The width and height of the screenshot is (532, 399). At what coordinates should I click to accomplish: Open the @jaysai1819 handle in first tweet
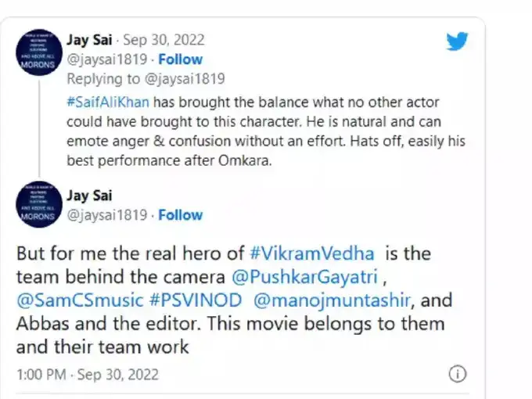[108, 59]
